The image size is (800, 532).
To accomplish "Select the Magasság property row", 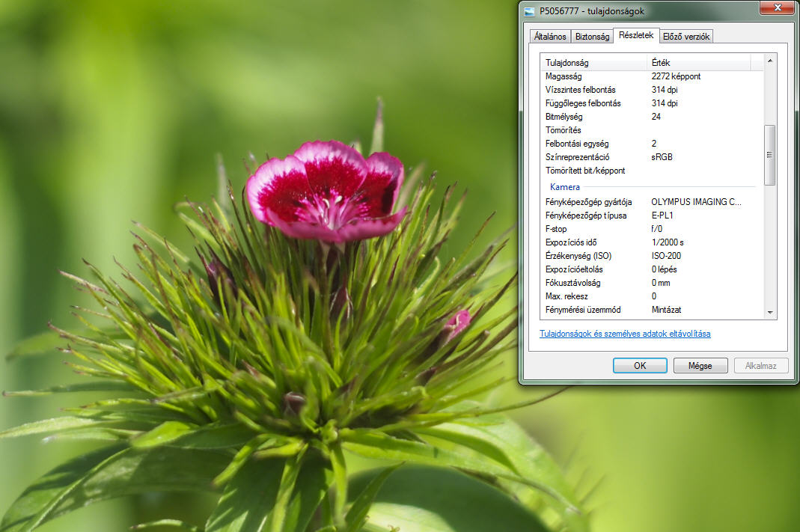I will click(653, 76).
